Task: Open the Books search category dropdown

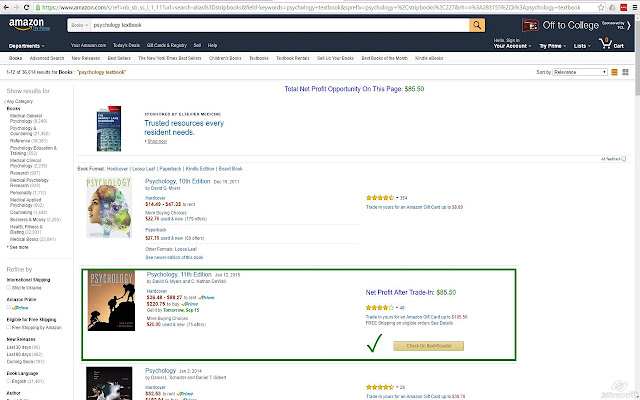Action: click(79, 25)
